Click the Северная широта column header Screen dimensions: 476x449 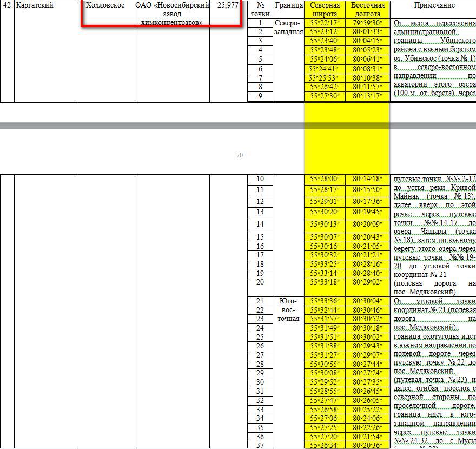coord(325,9)
